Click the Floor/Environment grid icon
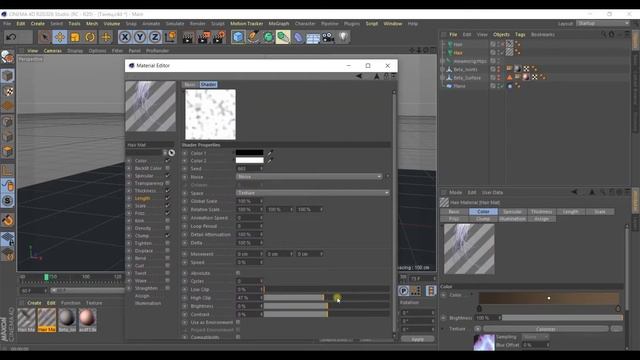Viewport: 640px width, 360px height. coord(313,38)
